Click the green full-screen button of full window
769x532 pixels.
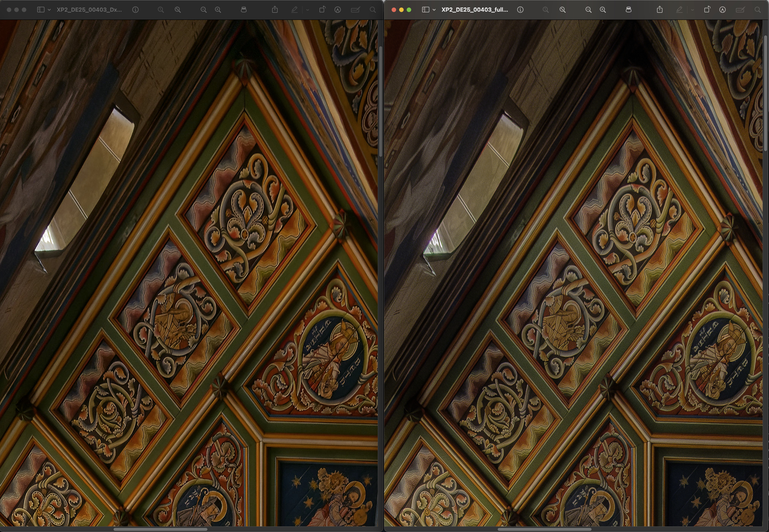point(409,10)
